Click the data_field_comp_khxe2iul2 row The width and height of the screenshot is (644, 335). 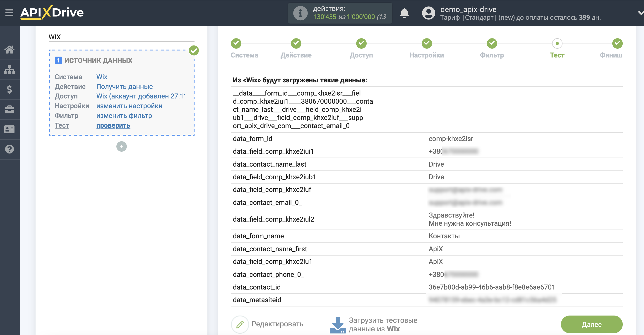426,219
